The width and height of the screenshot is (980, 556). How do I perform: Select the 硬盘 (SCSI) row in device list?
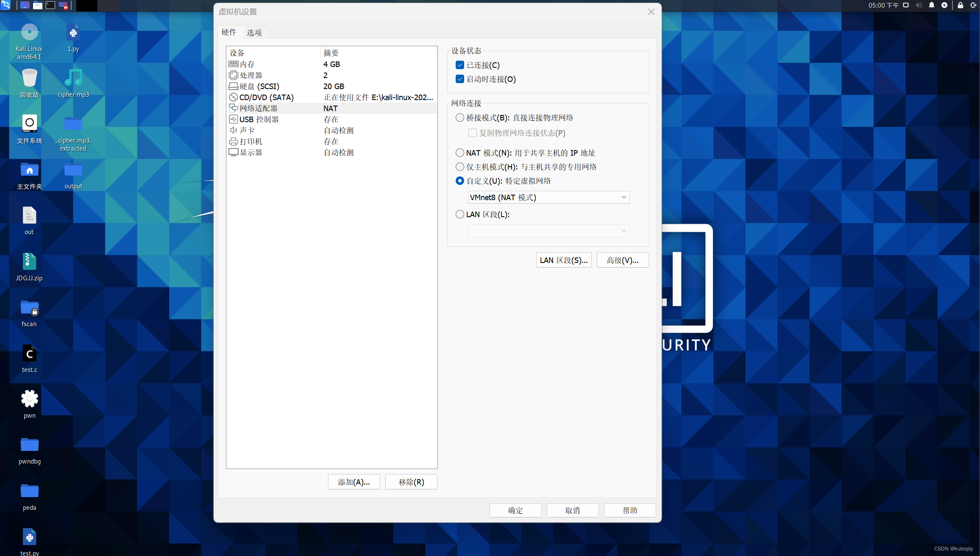259,86
